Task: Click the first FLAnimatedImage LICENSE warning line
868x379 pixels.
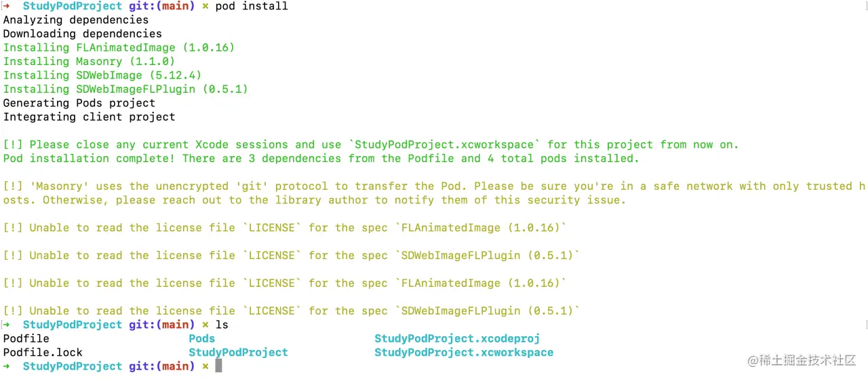Action: click(285, 228)
